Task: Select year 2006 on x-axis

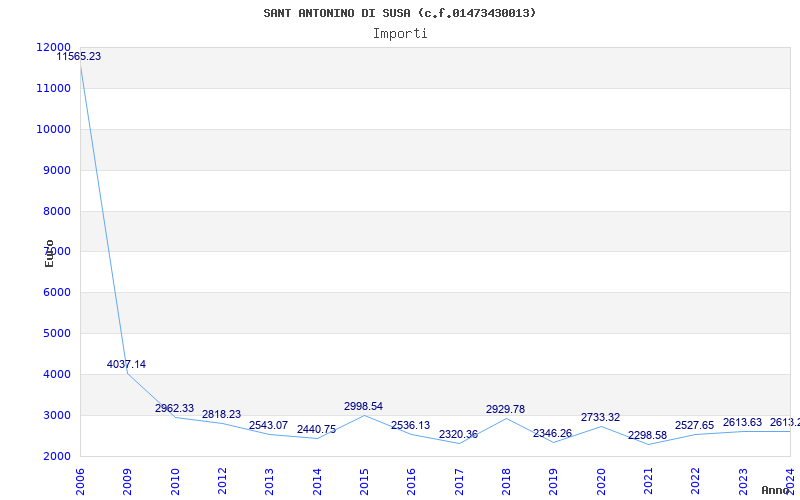Action: point(80,482)
